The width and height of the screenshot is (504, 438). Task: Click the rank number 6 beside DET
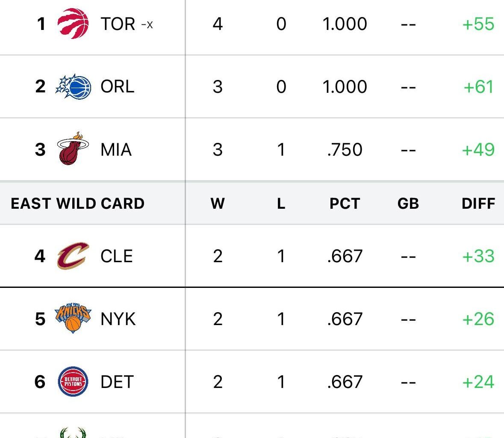40,382
